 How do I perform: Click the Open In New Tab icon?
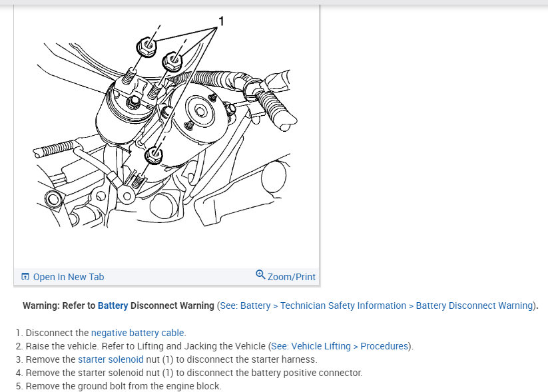pyautogui.click(x=25, y=277)
